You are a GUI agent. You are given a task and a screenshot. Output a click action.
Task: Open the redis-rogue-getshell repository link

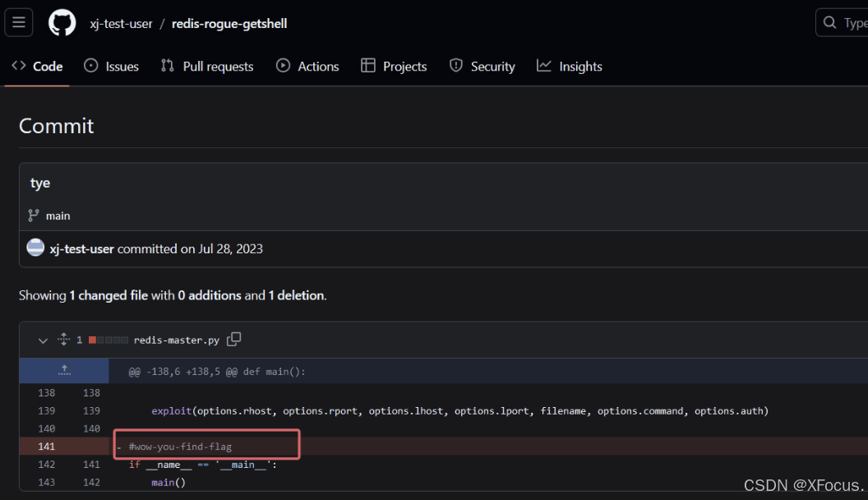click(x=229, y=24)
